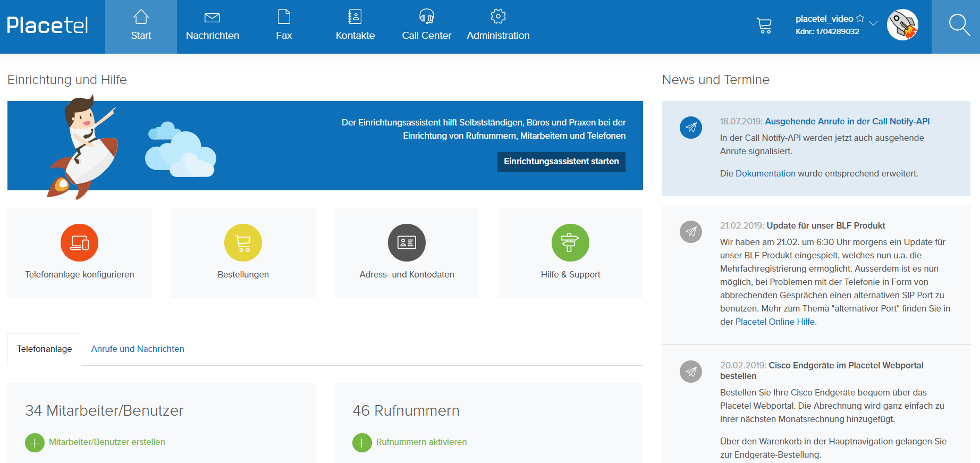The width and height of the screenshot is (980, 463).
Task: Switch to Anrufe und Nachrichten tab
Action: [138, 349]
